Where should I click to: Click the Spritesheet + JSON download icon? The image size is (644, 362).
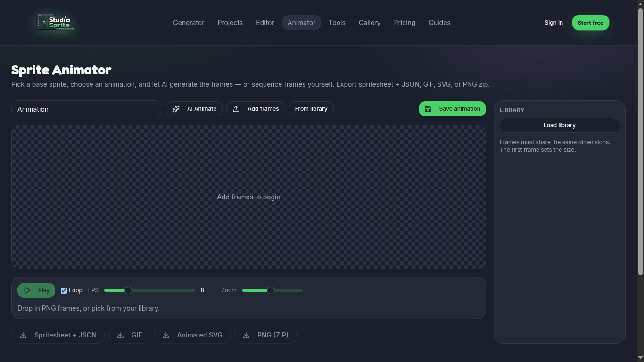coord(23,335)
